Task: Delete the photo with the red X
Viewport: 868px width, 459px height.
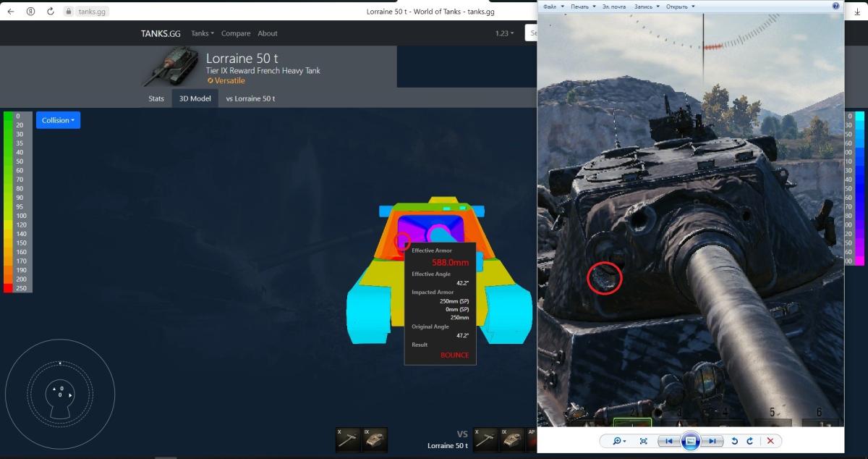Action: (x=770, y=441)
